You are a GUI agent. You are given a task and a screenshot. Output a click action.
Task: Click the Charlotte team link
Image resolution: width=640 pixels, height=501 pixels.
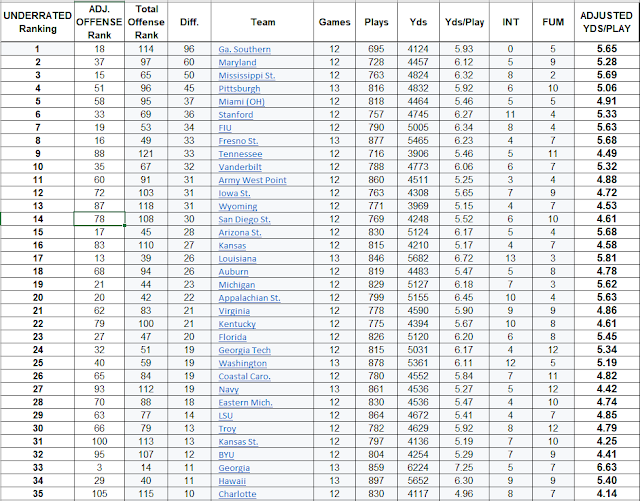pyautogui.click(x=237, y=494)
